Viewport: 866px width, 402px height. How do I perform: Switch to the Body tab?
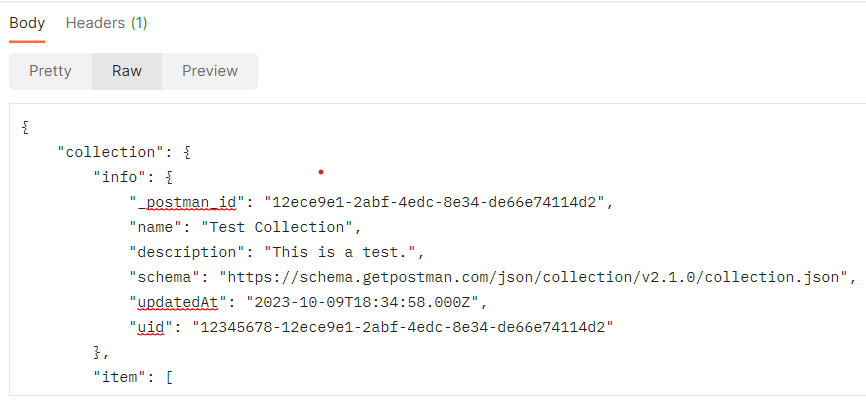(27, 23)
